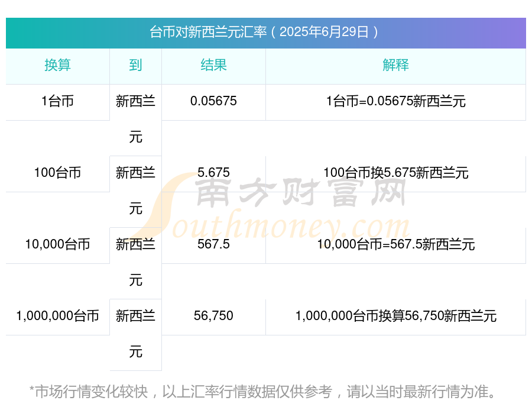The width and height of the screenshot is (532, 410).
Task: Click 新西兰元 in the 1台币 row
Action: [x=135, y=120]
